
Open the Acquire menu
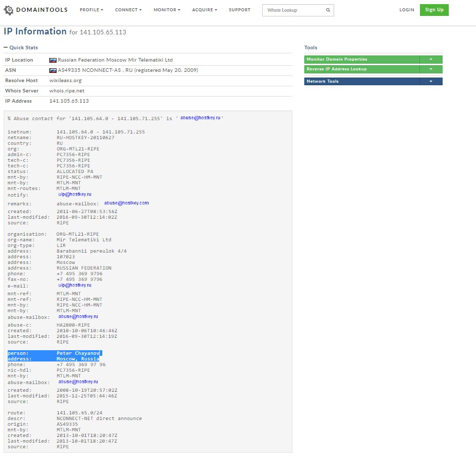pos(205,10)
